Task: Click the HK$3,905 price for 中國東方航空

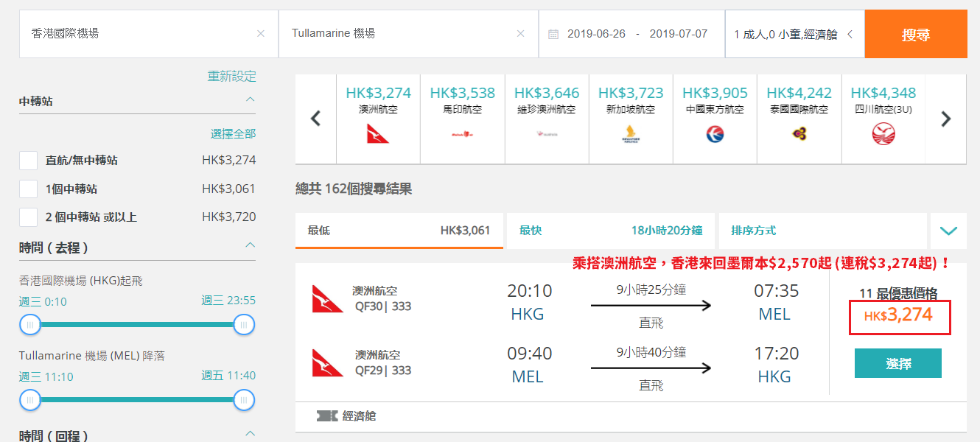Action: coord(715,94)
